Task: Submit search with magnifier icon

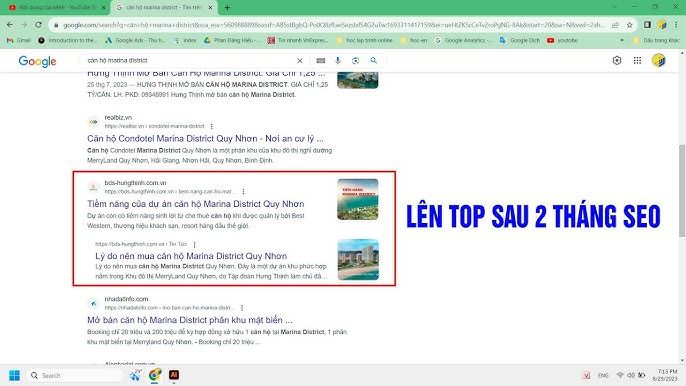Action: pyautogui.click(x=373, y=60)
